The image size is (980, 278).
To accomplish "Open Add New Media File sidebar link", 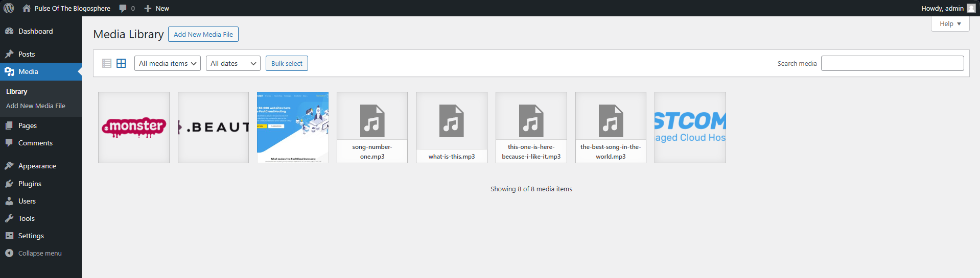I will [x=36, y=106].
